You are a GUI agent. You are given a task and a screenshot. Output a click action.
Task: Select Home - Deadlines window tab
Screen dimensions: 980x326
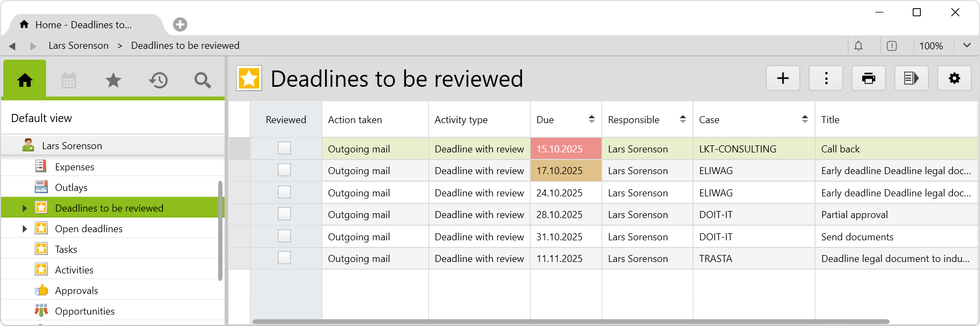[x=83, y=25]
